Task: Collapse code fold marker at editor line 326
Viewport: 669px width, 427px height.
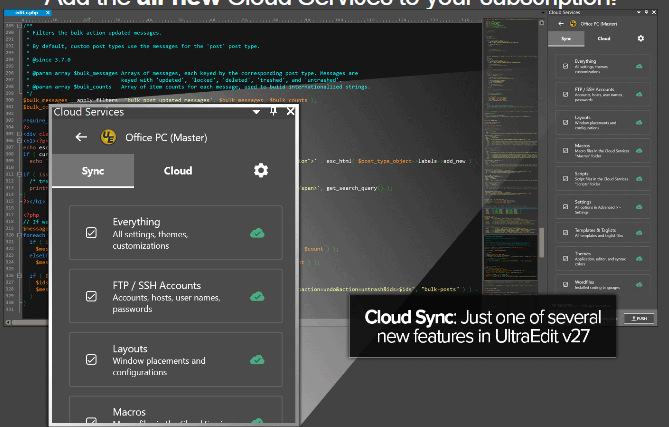Action: tap(19, 276)
